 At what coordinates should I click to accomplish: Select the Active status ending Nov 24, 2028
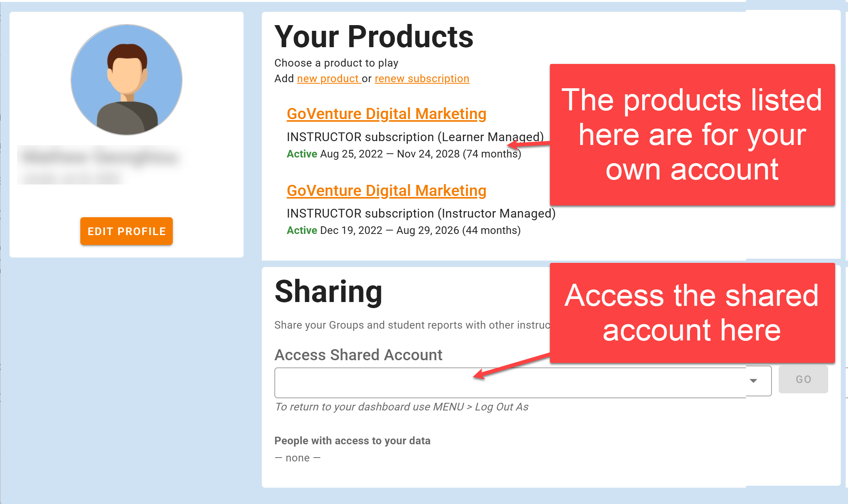point(302,154)
